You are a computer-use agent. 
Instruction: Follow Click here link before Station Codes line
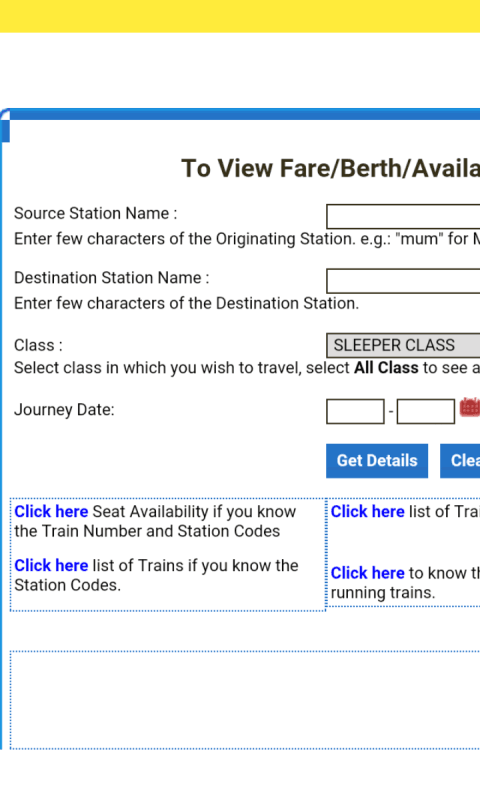(51, 565)
